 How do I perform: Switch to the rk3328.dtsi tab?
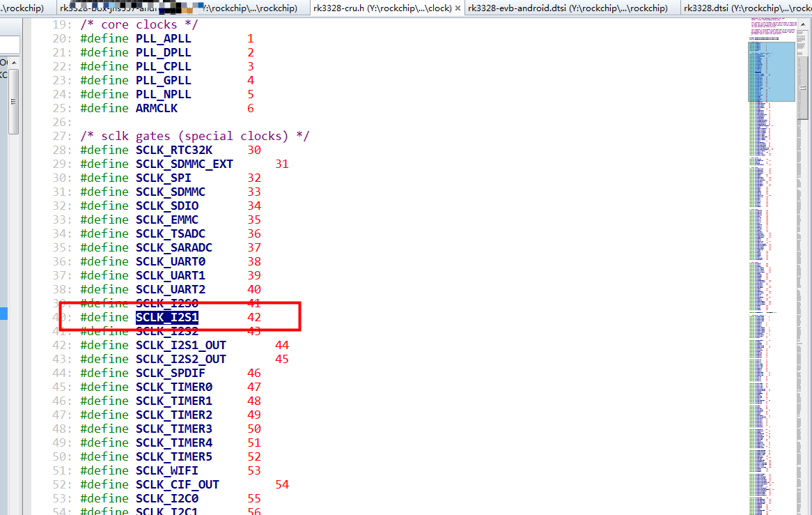point(745,8)
